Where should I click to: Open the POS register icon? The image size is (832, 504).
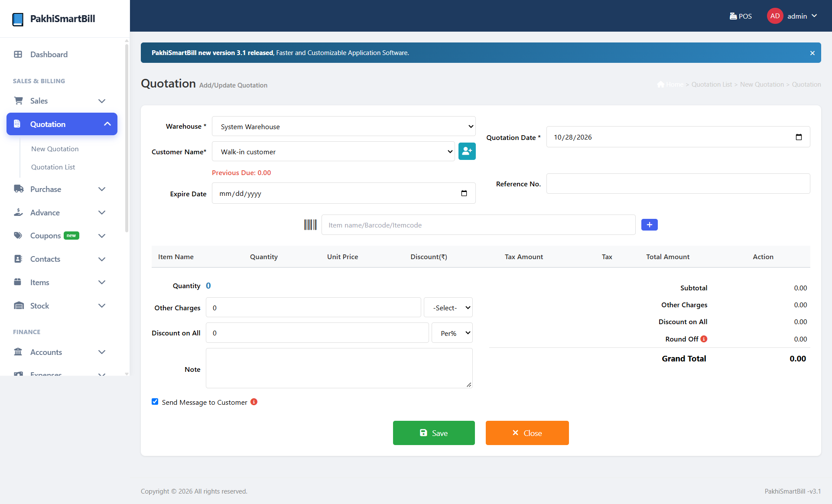click(733, 16)
